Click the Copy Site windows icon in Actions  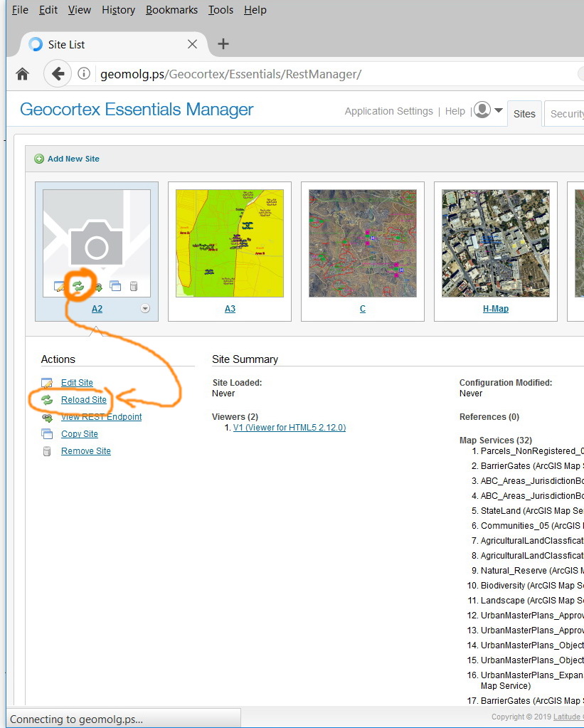pos(47,433)
